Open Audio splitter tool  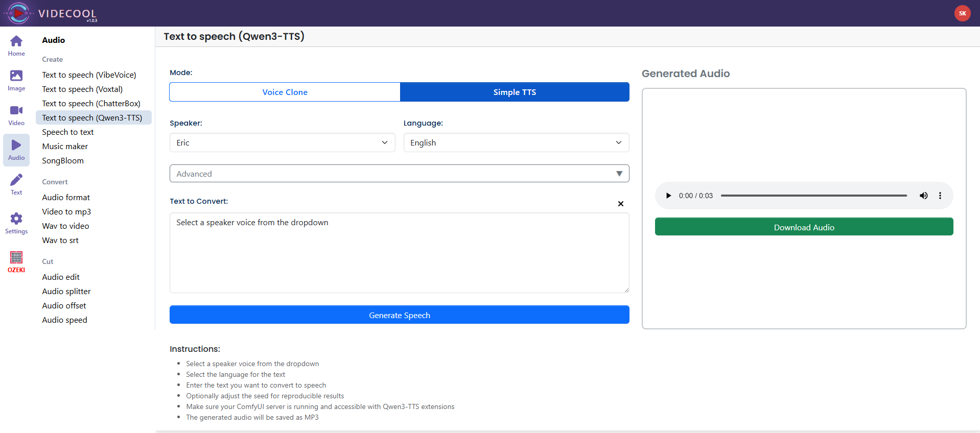66,291
